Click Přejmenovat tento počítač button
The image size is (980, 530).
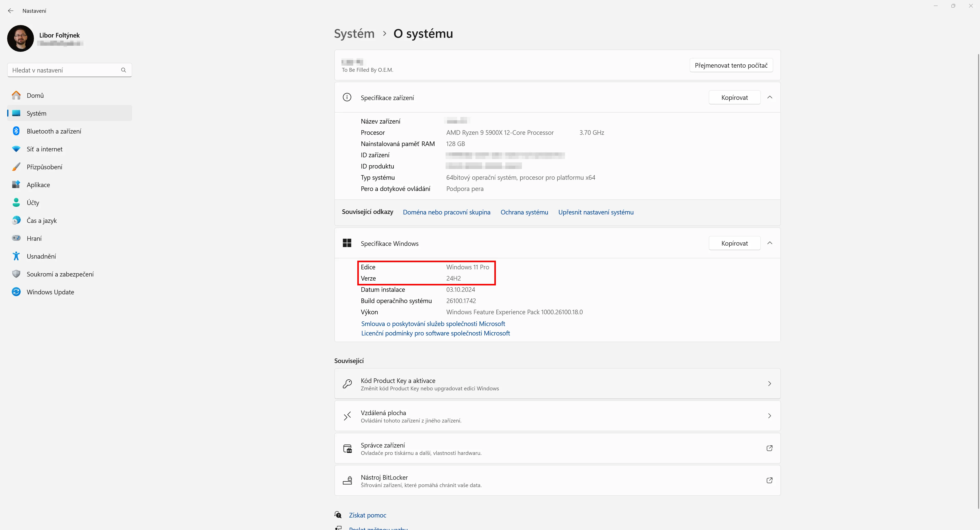[x=731, y=65]
